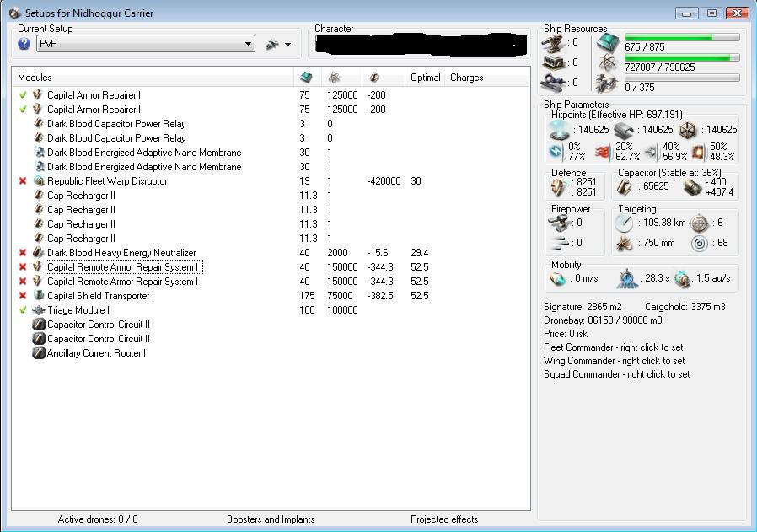Click the ship setup actions icon
Screen dimensions: 757x532
pyautogui.click(x=272, y=45)
